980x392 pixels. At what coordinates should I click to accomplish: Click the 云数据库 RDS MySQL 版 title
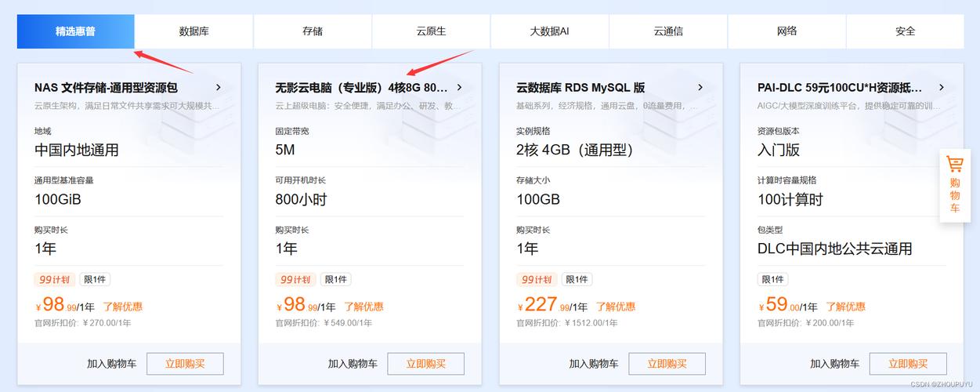[580, 88]
